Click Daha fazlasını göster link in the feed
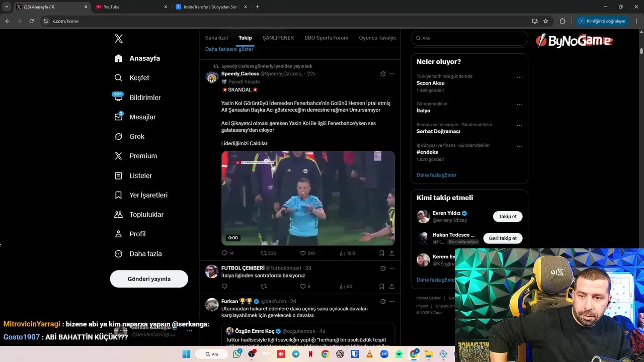 click(x=229, y=49)
